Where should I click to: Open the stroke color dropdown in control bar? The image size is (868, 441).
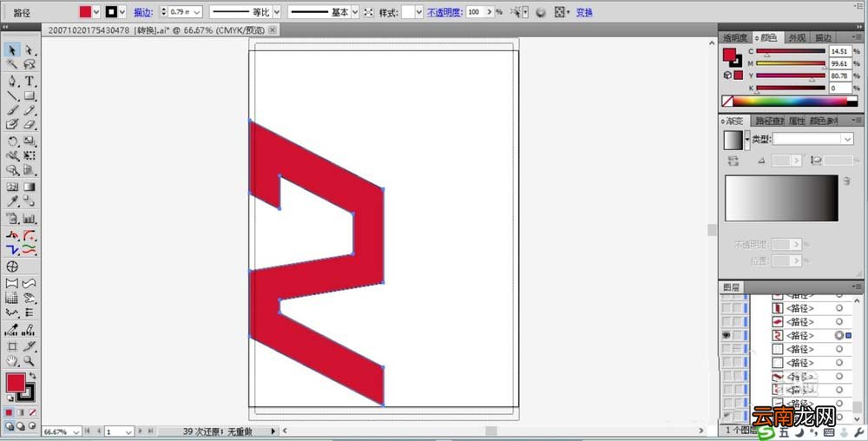(x=122, y=11)
